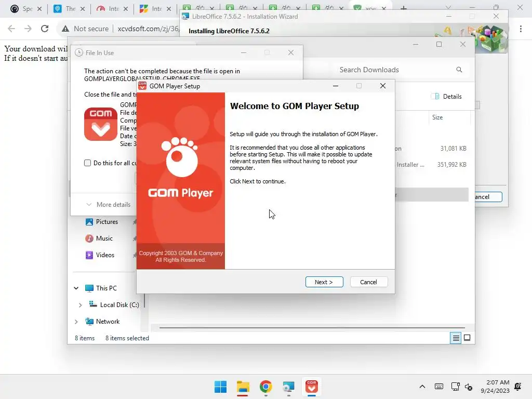This screenshot has height=399, width=532.
Task: Select Local Disk (C:) in the sidebar
Action: [x=119, y=304]
